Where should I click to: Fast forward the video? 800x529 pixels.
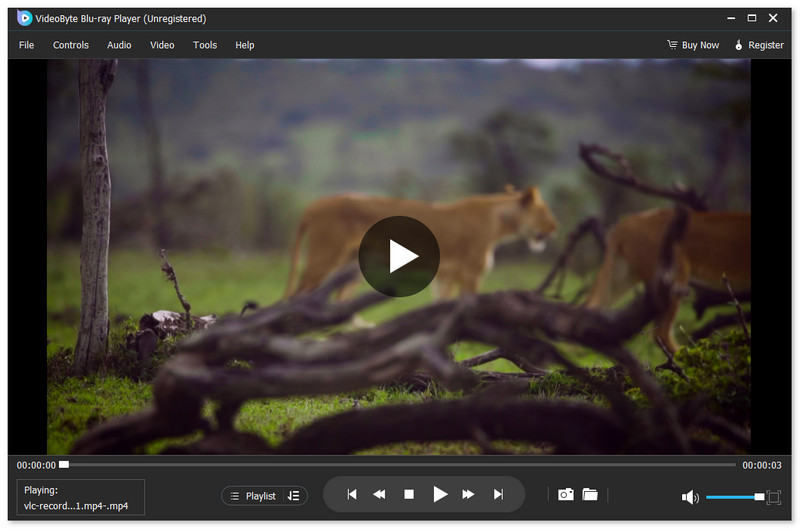point(468,494)
